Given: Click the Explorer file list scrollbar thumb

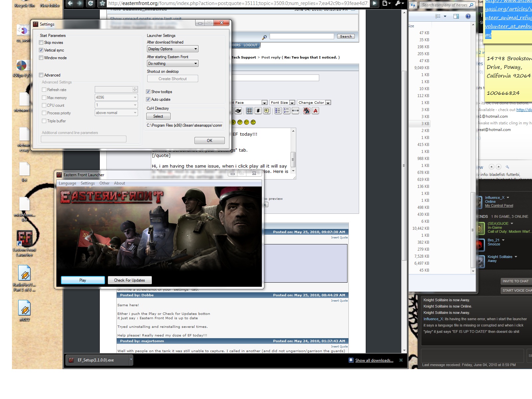Looking at the screenshot, I should (473, 230).
